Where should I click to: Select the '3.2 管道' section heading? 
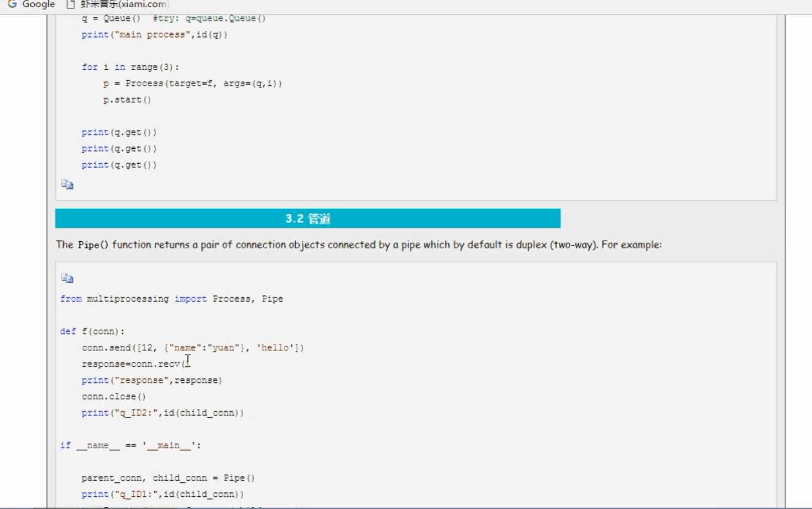(308, 219)
